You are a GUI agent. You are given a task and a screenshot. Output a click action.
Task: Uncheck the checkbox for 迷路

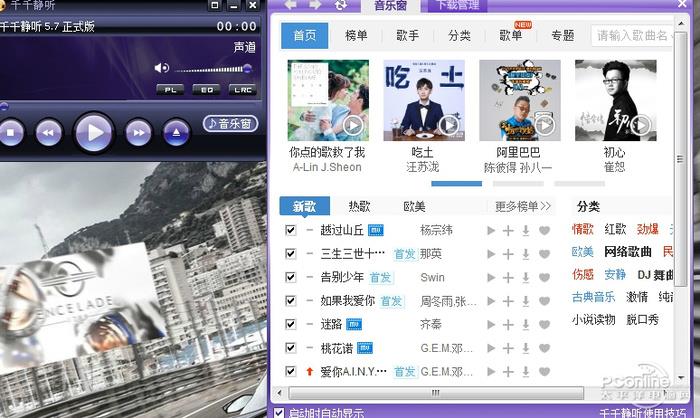tap(290, 324)
